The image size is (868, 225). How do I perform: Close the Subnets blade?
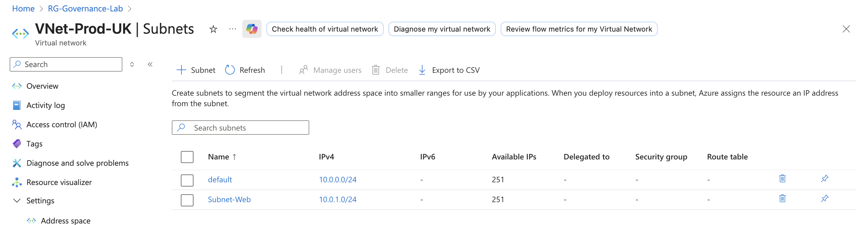pyautogui.click(x=846, y=29)
